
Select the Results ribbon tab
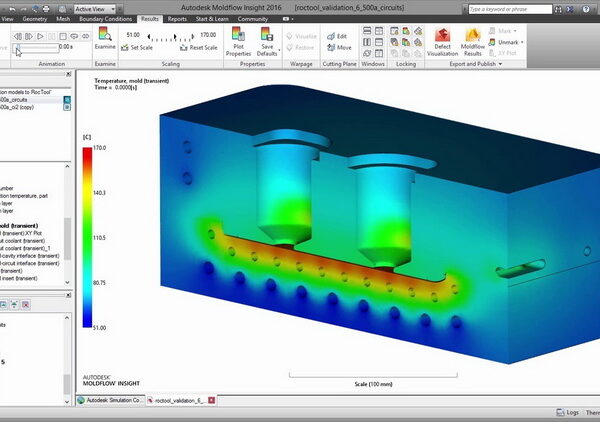tap(150, 19)
